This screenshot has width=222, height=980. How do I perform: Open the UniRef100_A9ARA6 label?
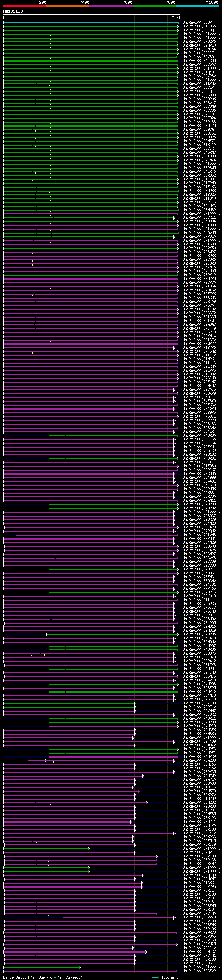199,99
